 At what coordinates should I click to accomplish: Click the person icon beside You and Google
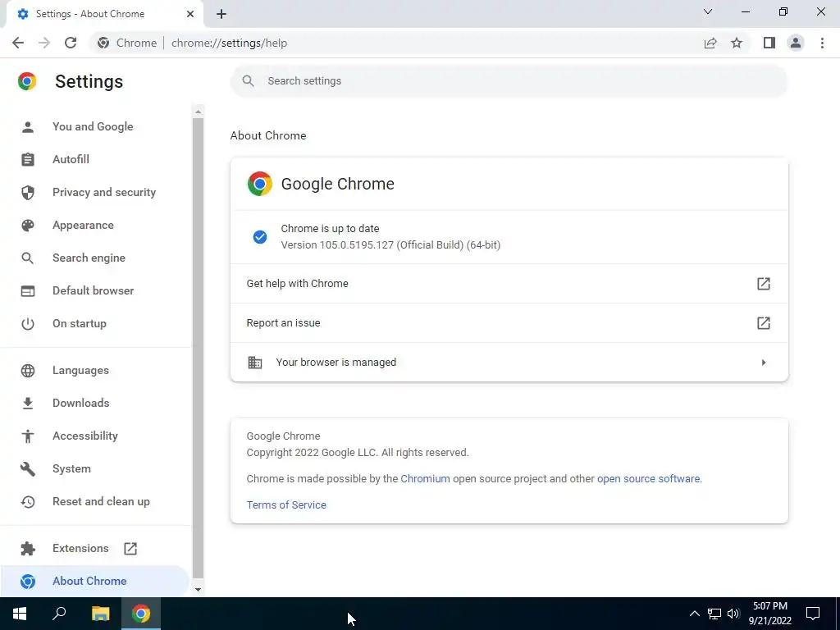pos(28,127)
